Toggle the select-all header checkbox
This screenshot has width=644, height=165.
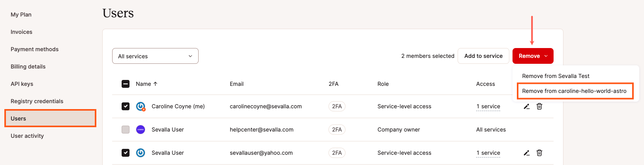click(126, 84)
